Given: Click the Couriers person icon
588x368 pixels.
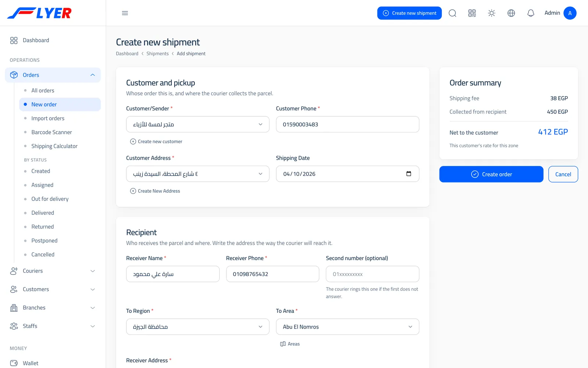Looking at the screenshot, I should pyautogui.click(x=14, y=271).
